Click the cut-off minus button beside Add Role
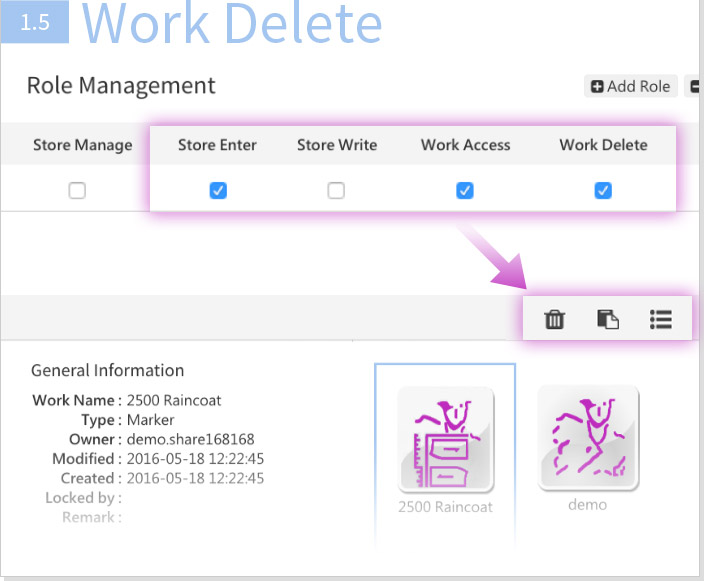 [x=695, y=86]
